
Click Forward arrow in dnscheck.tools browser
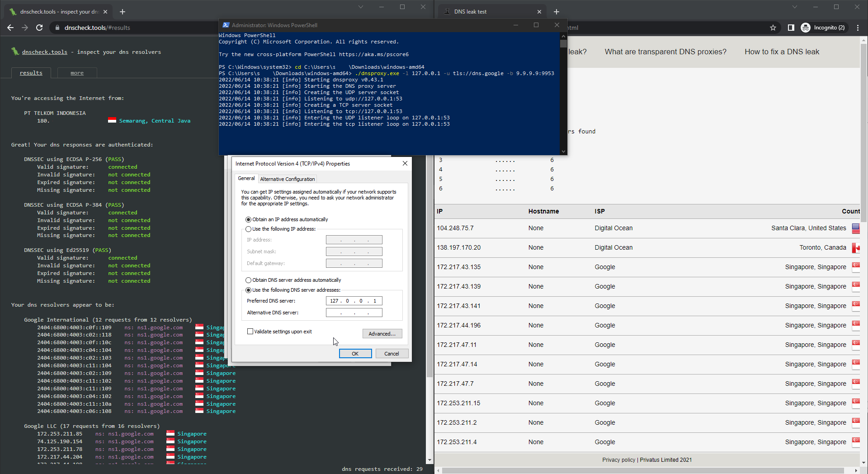pyautogui.click(x=25, y=28)
